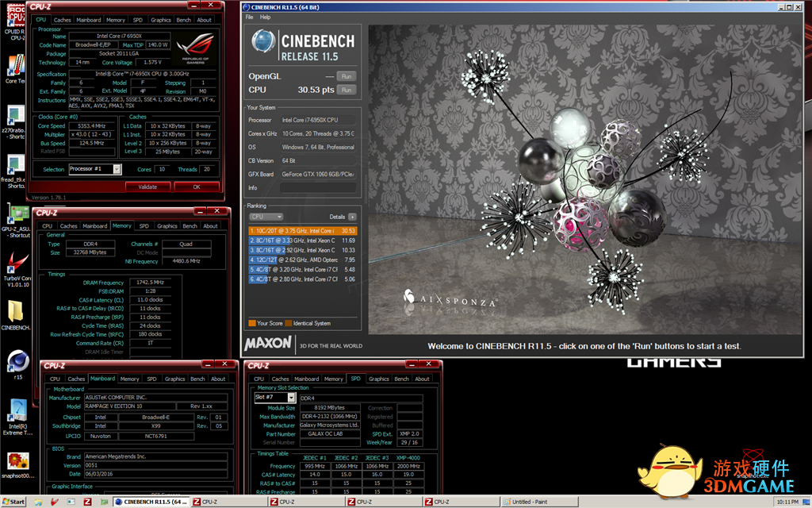Open CPU tab in CPU-Z Mainboard window

pyautogui.click(x=55, y=379)
